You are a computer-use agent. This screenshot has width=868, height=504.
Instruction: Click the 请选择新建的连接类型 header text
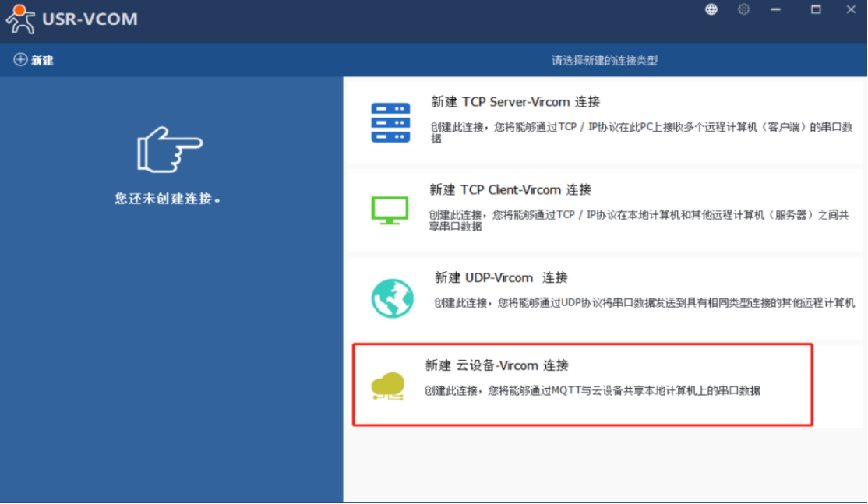point(605,60)
